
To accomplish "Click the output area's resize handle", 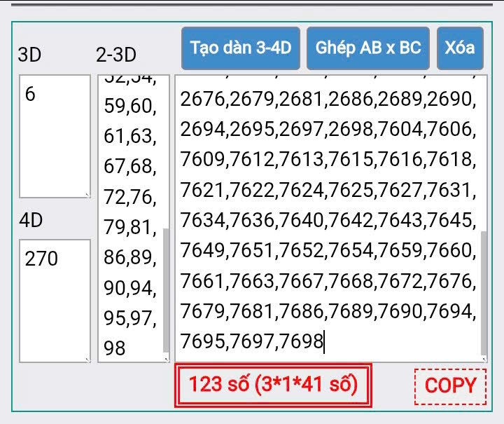I will tap(483, 360).
